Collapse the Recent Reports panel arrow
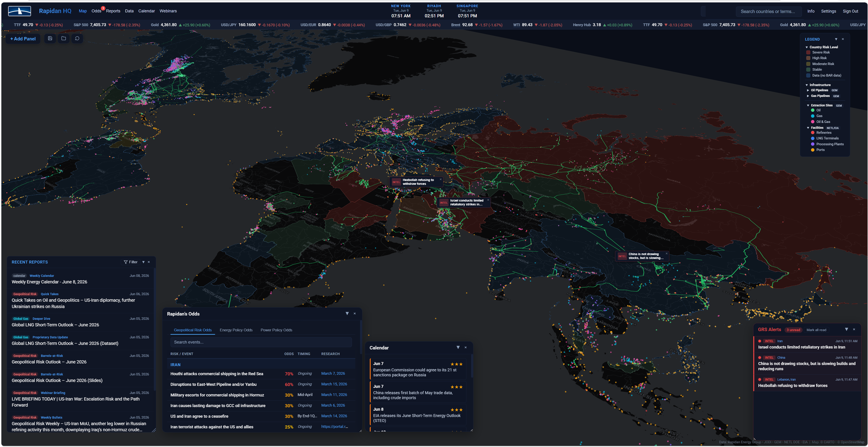Viewport: 868px width, 447px height. coord(143,262)
